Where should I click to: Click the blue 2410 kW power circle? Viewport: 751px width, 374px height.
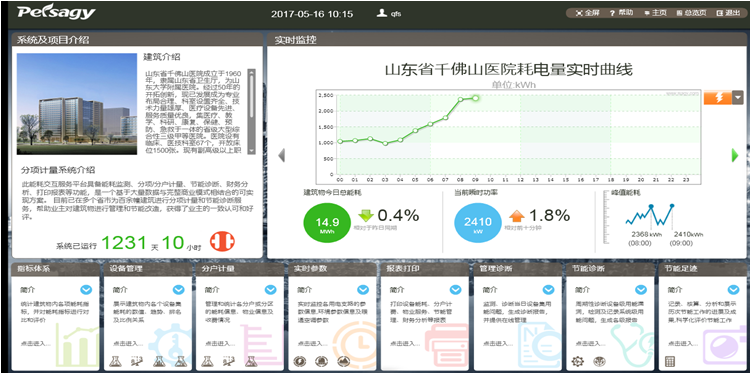pyautogui.click(x=478, y=223)
